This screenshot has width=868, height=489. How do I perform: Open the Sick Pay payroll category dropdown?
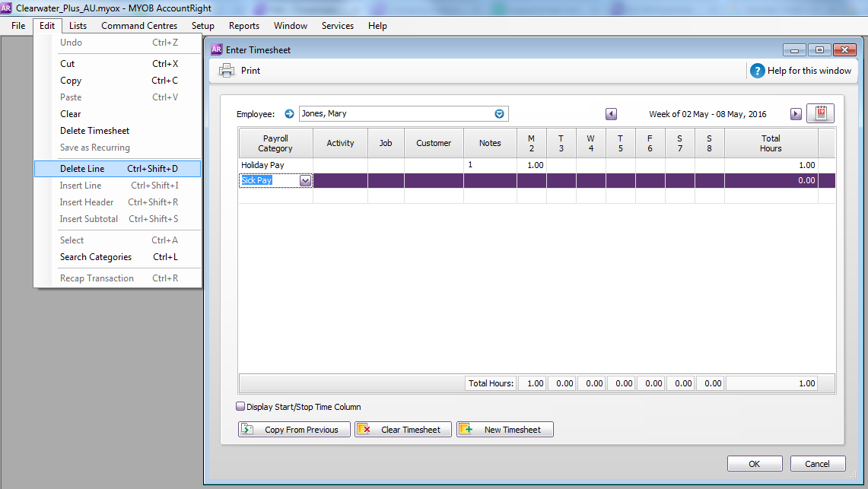(305, 181)
